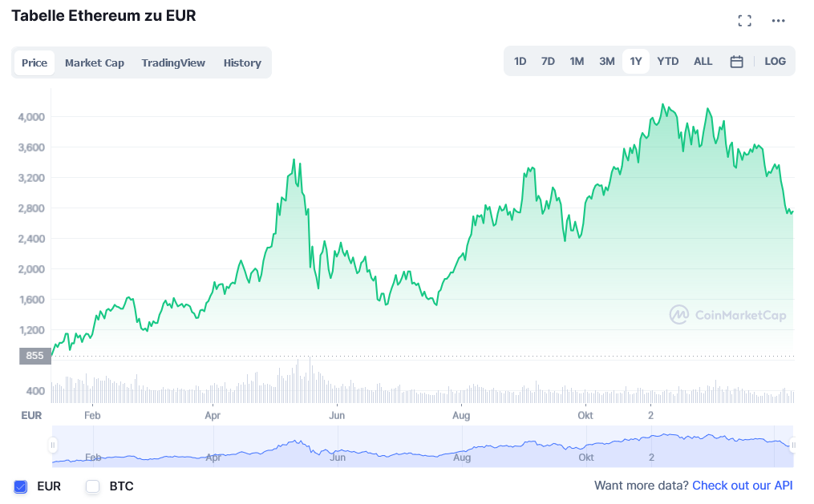
Task: Select the 7D time range
Action: pyautogui.click(x=548, y=61)
